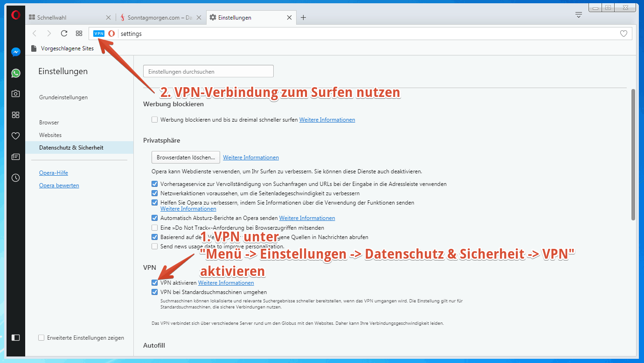Screen dimensions: 644x363
Task: Click the settings page vertical scrollbar
Action: 633,154
